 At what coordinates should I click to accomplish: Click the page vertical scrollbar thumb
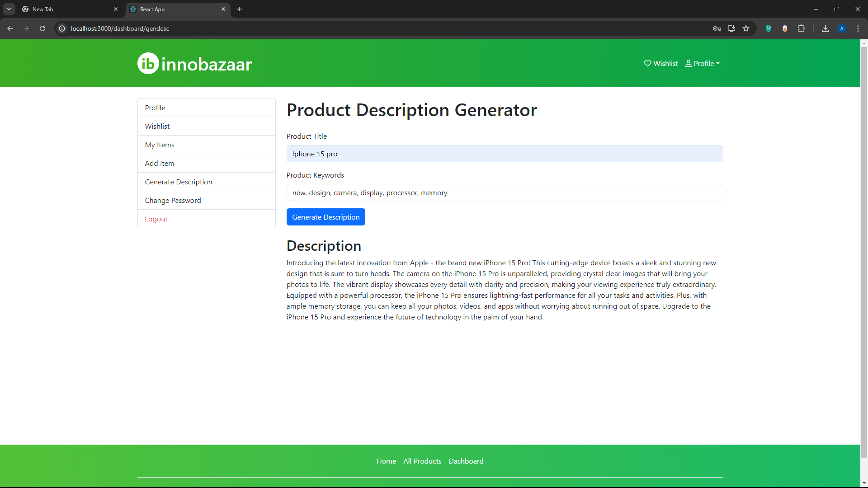point(864,253)
